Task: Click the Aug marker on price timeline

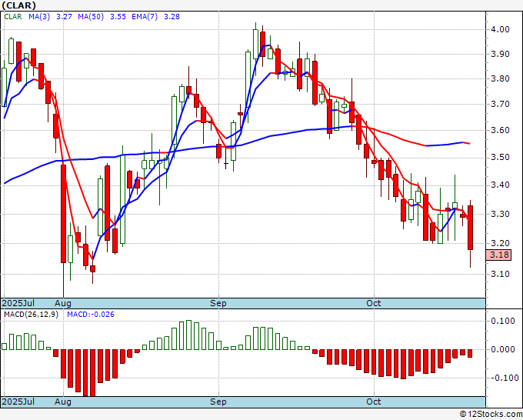Action: (x=63, y=303)
